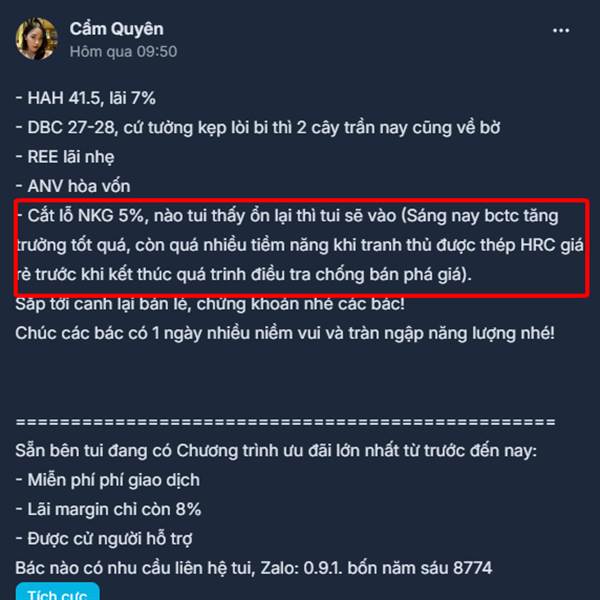Click the DBC 27-28 line of text

click(258, 128)
